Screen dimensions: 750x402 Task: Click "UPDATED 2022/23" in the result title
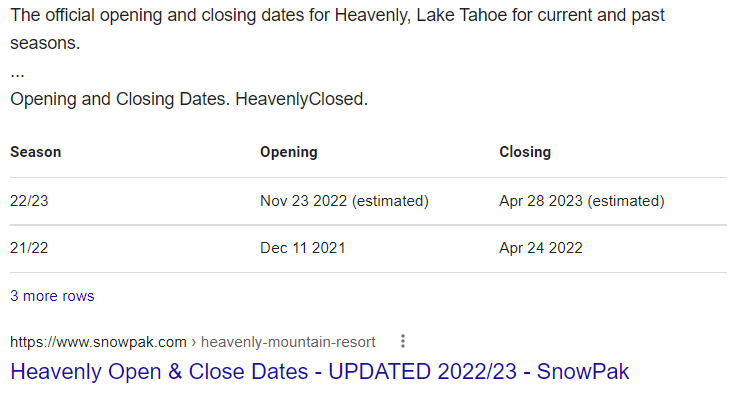click(x=422, y=372)
